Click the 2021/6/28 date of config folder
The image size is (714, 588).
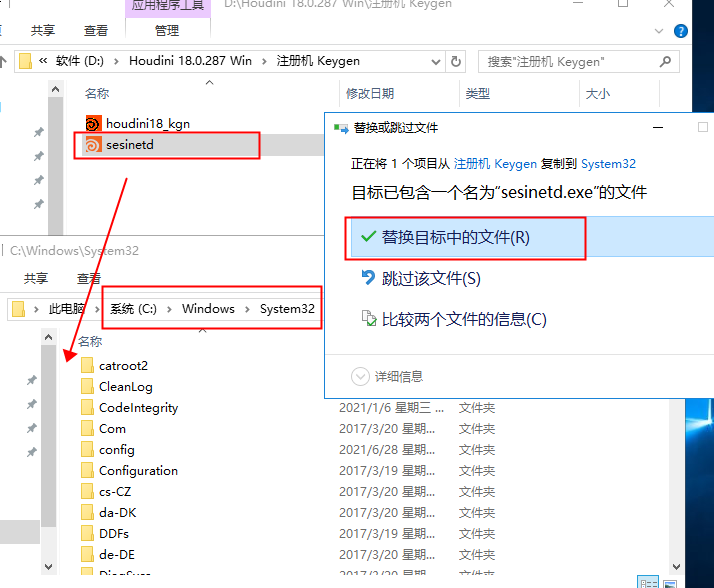pos(387,450)
